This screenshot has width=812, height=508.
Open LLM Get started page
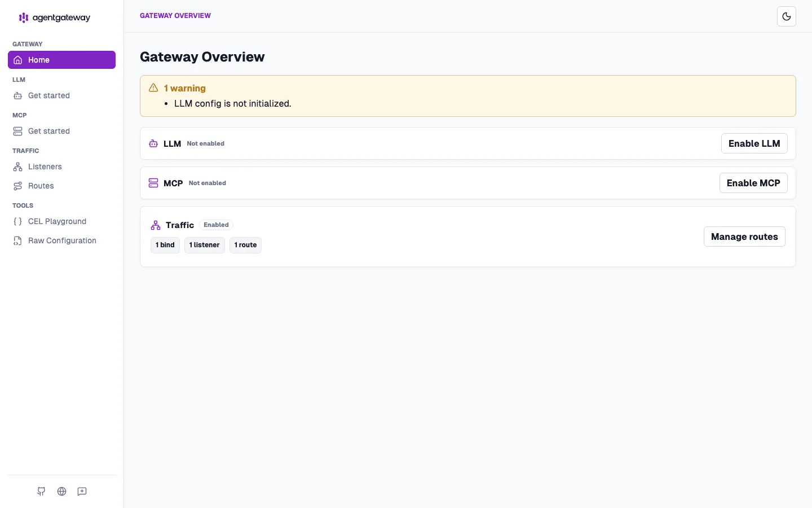tap(61, 95)
